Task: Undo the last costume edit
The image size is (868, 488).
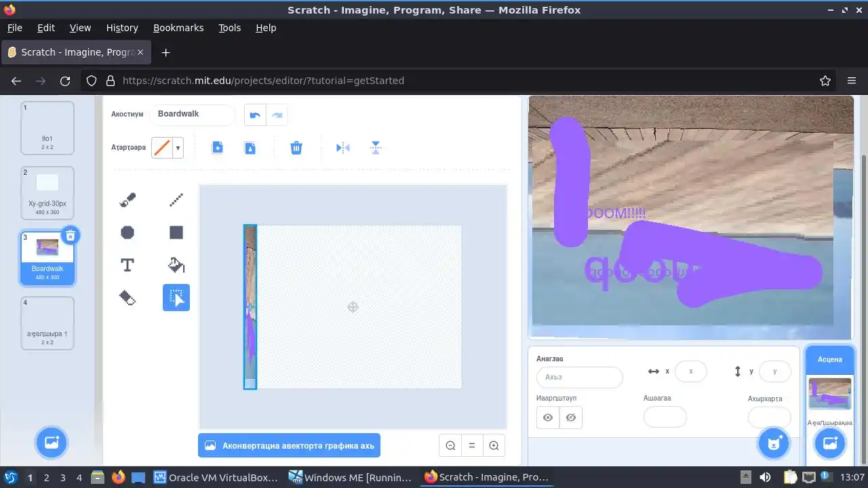Action: pos(255,115)
